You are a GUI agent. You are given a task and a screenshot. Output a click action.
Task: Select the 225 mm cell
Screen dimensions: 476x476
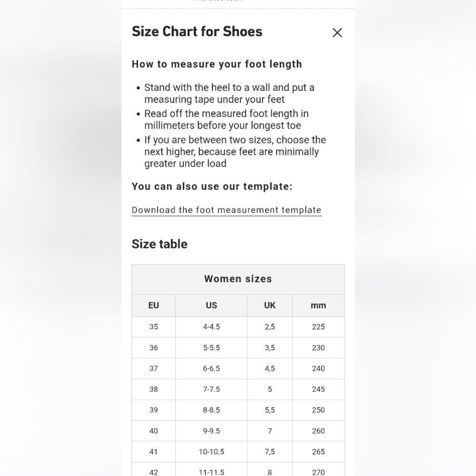(x=318, y=327)
